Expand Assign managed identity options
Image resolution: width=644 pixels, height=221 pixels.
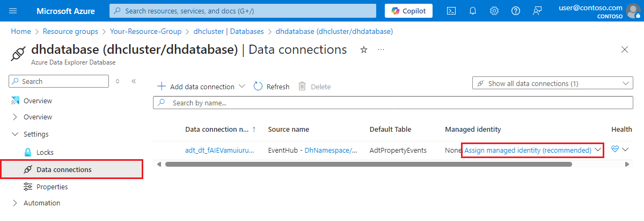tap(598, 151)
